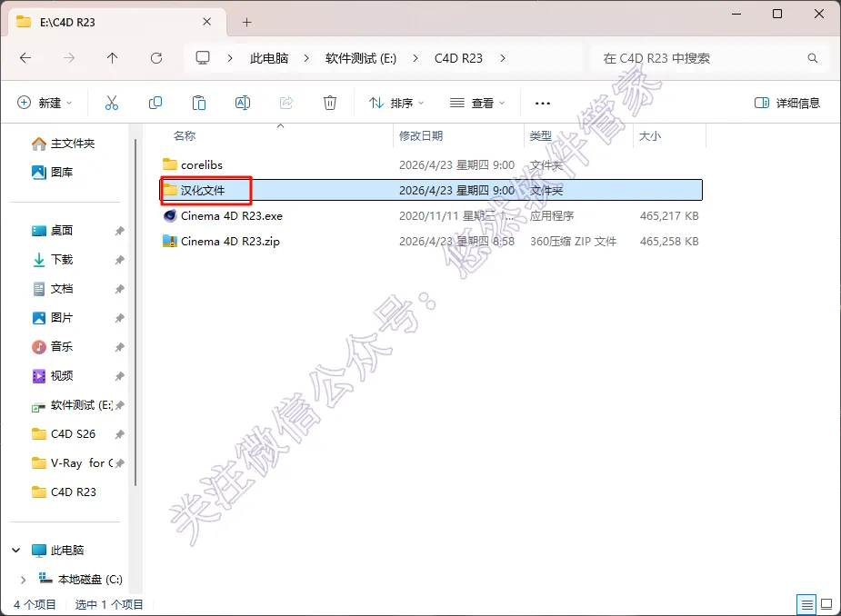Toggle the 详细信息 details pane
Screen dimensions: 841x616
787,103
